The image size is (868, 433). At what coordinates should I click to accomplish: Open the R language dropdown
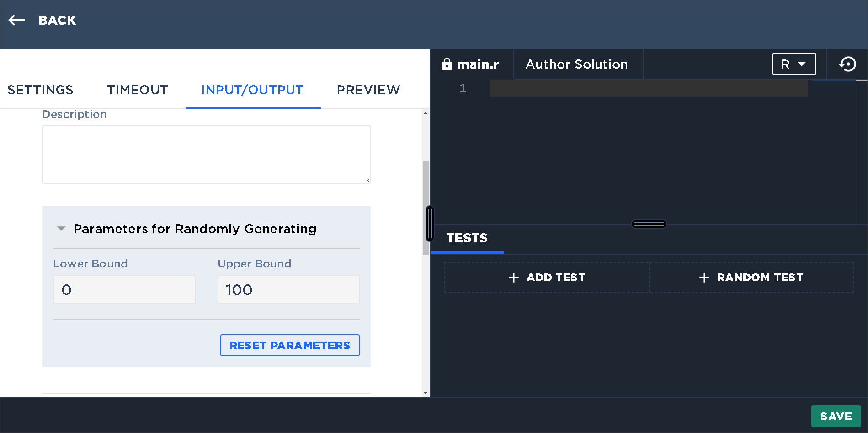click(x=794, y=64)
